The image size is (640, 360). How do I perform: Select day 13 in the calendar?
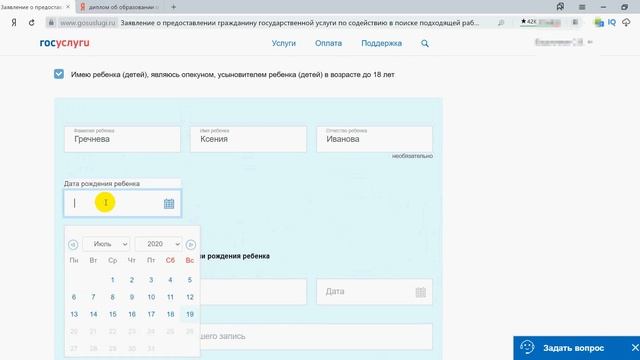pyautogui.click(x=74, y=314)
